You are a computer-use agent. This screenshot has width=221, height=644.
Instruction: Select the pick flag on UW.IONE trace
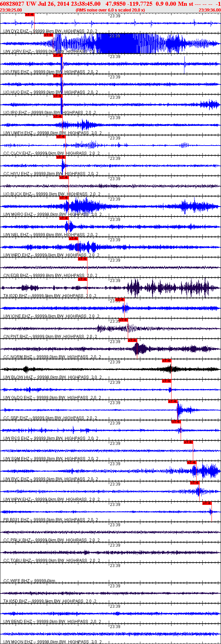tap(120, 299)
